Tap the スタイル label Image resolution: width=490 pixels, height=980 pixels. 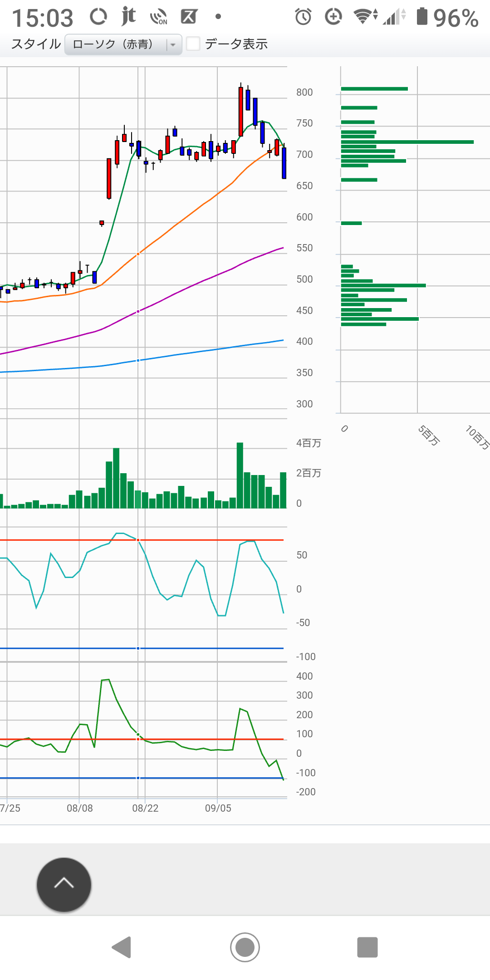point(36,44)
